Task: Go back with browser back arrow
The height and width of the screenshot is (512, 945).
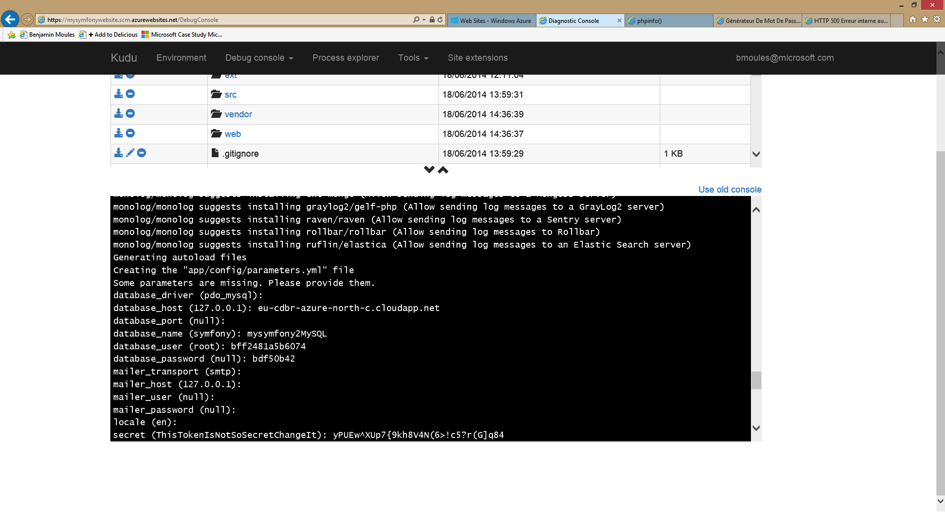Action: [x=10, y=19]
